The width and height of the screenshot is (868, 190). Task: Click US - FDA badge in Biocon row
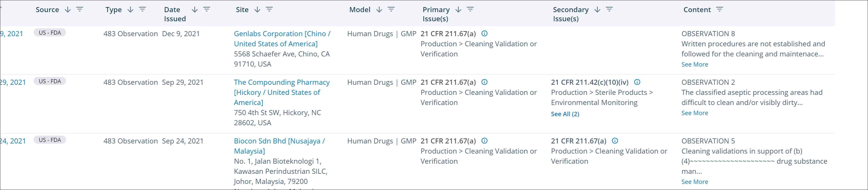point(50,140)
